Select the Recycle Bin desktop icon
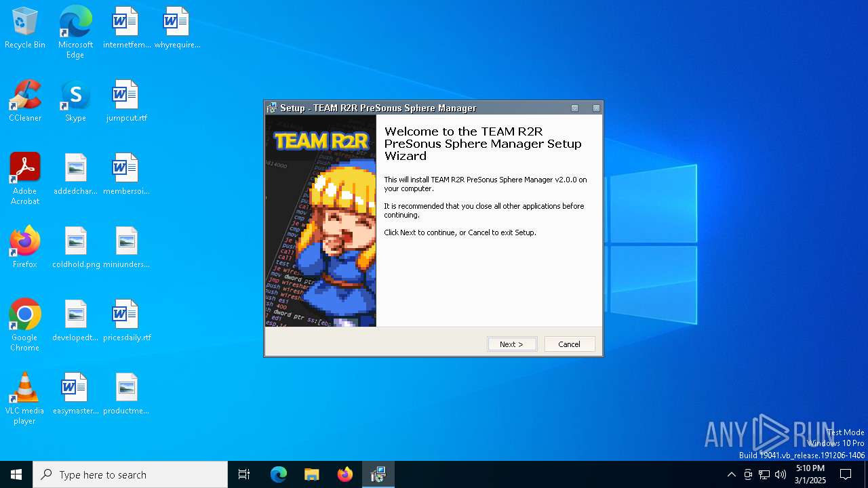 (x=25, y=28)
